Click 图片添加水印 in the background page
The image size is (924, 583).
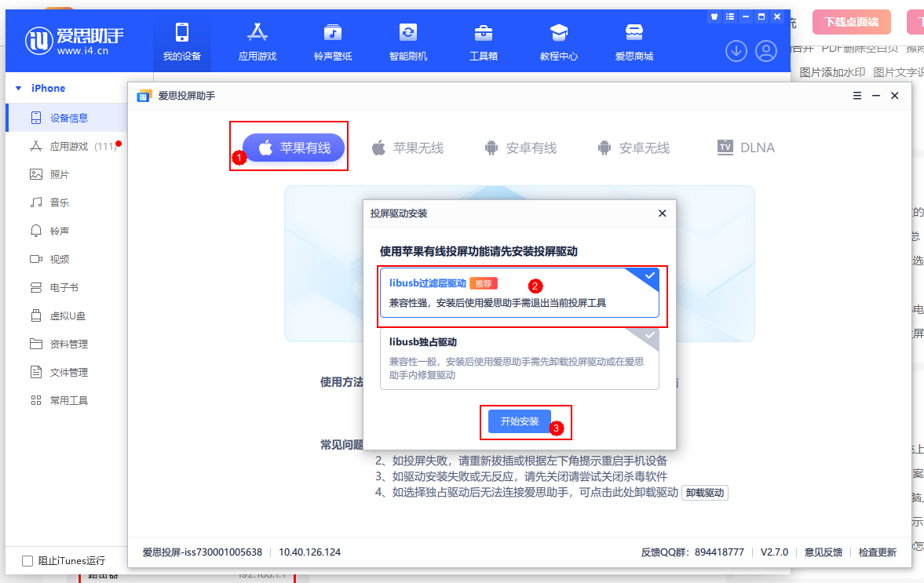tap(832, 72)
